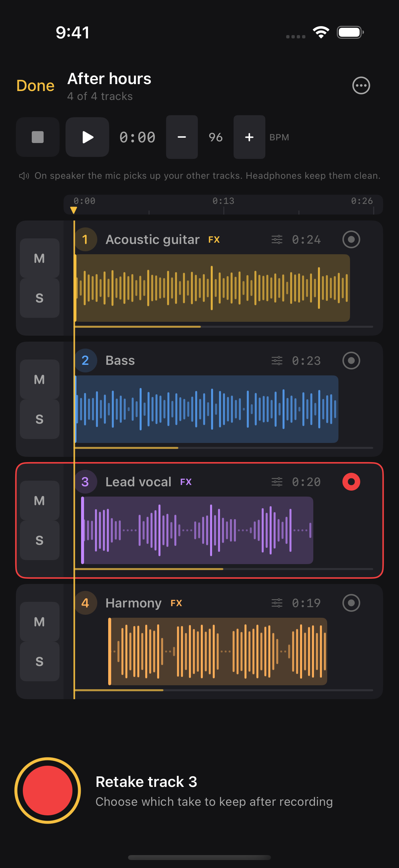Mute the Bass track
The height and width of the screenshot is (868, 399).
tap(40, 380)
